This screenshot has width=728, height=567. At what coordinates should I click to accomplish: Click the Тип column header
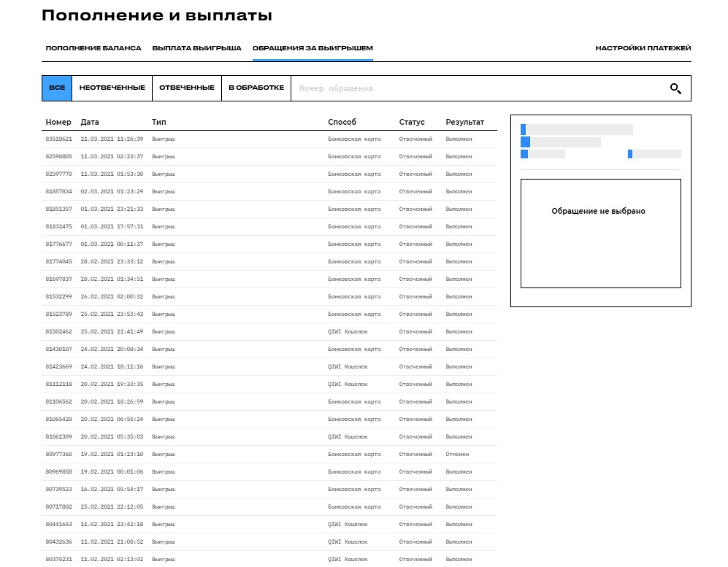click(158, 122)
